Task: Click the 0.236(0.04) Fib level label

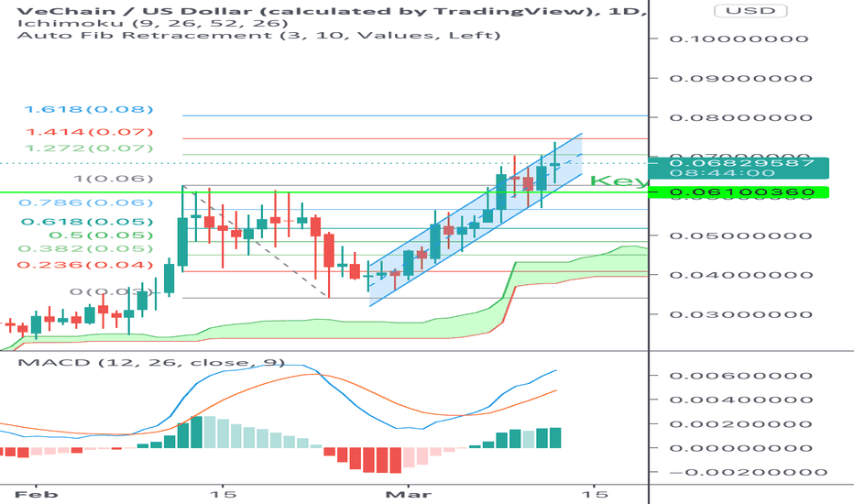Action: (x=85, y=265)
